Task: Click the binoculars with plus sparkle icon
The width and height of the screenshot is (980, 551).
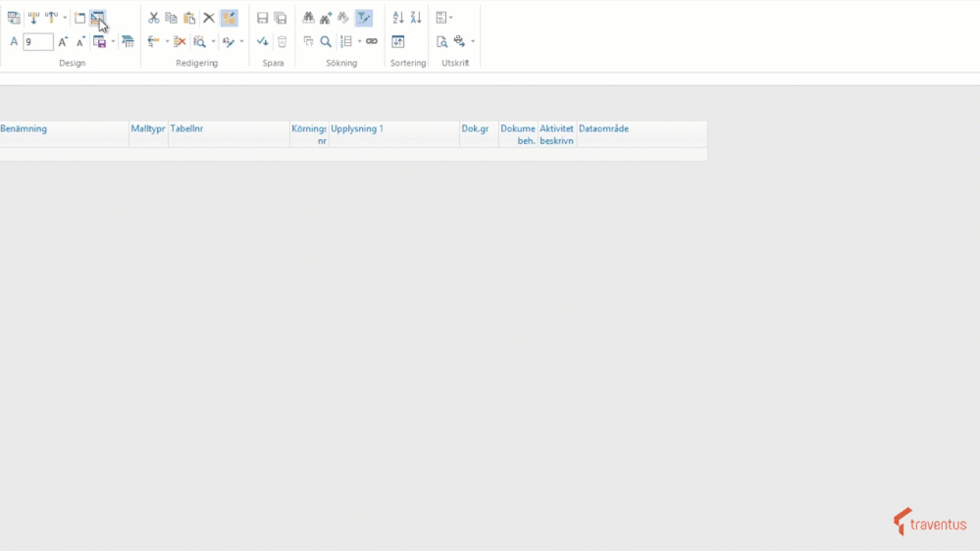Action: 326,18
